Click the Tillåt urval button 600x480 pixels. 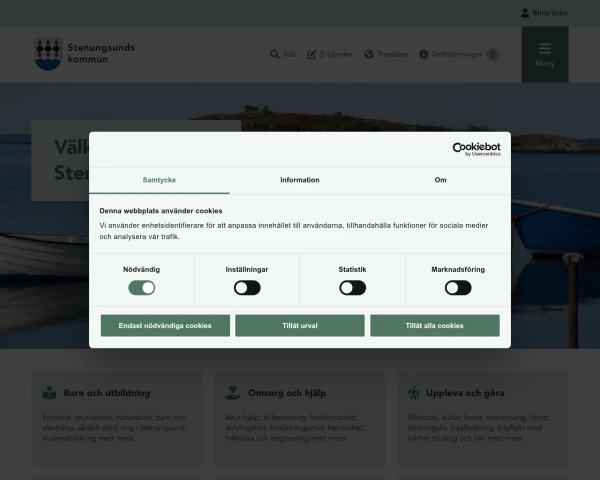[x=300, y=326]
